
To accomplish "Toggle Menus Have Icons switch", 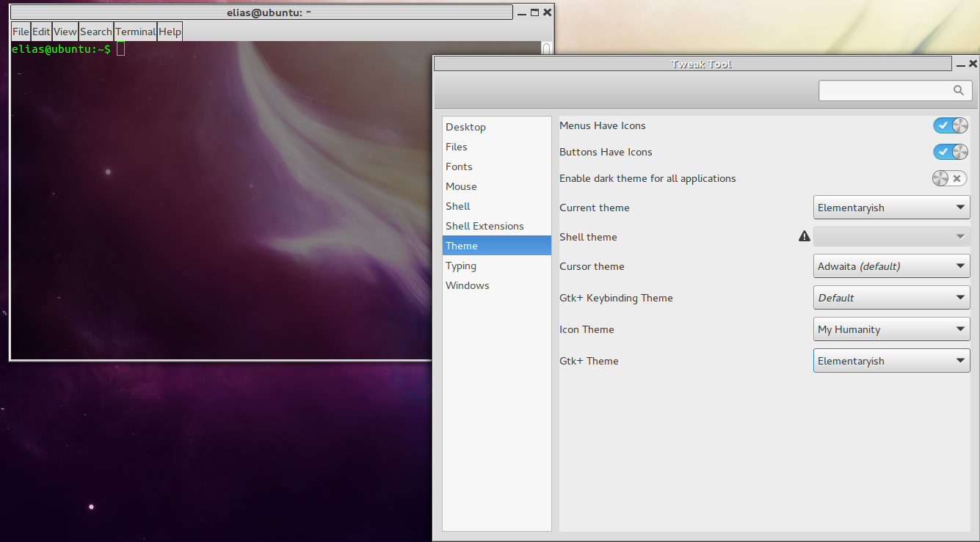I will point(950,125).
